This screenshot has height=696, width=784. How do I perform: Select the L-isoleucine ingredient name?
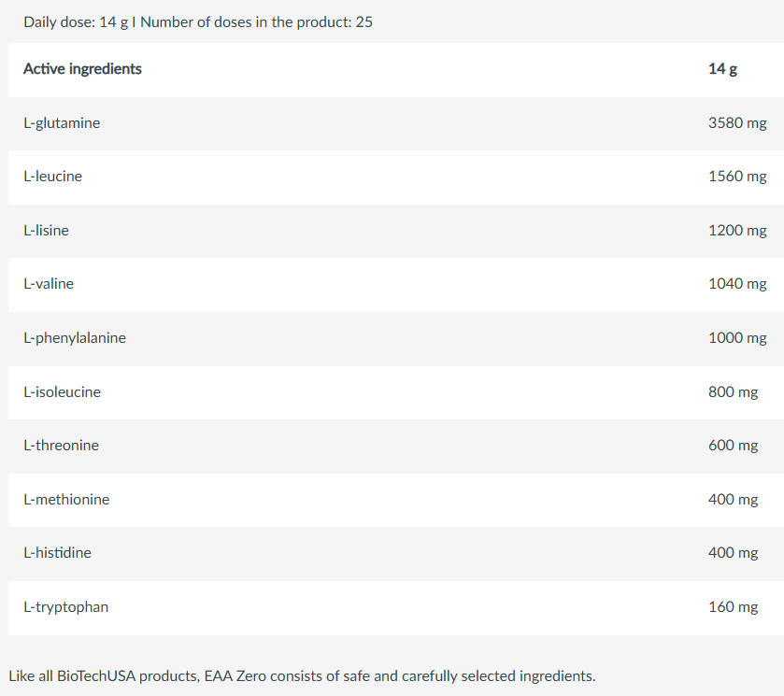(63, 392)
